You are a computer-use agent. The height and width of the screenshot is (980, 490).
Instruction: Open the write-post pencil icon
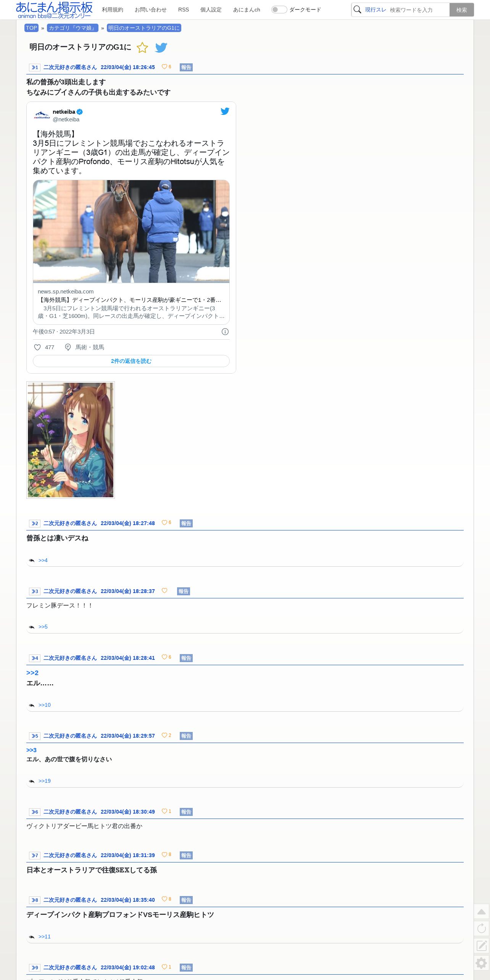482,946
